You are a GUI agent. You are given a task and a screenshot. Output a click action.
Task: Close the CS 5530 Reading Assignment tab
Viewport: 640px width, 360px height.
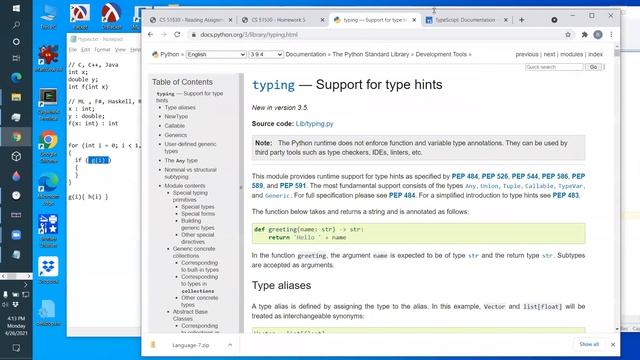coord(230,20)
